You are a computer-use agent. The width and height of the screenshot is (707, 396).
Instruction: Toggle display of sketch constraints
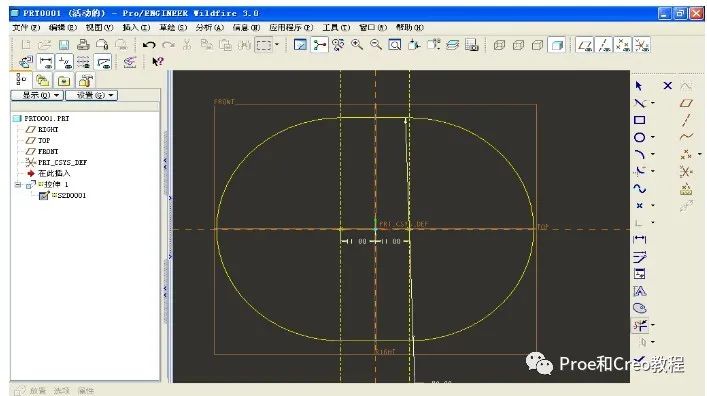click(x=65, y=62)
